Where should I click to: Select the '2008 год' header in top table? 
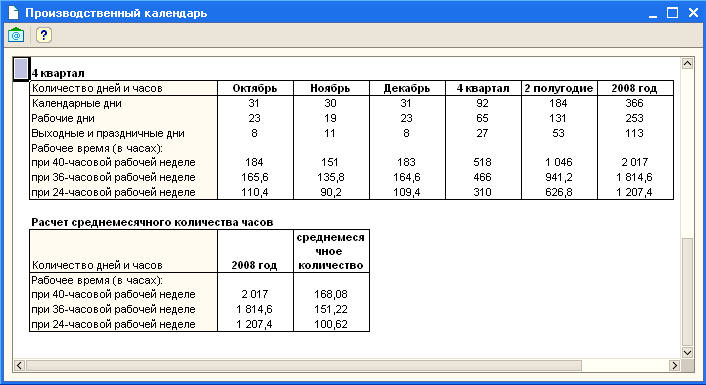(x=634, y=88)
